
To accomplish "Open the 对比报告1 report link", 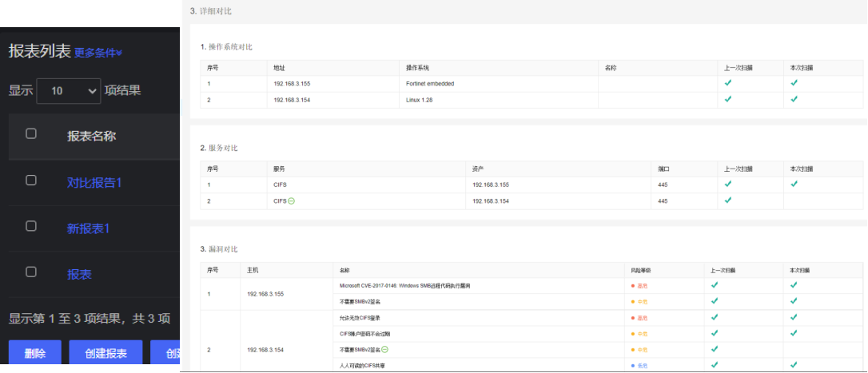I will (x=94, y=182).
